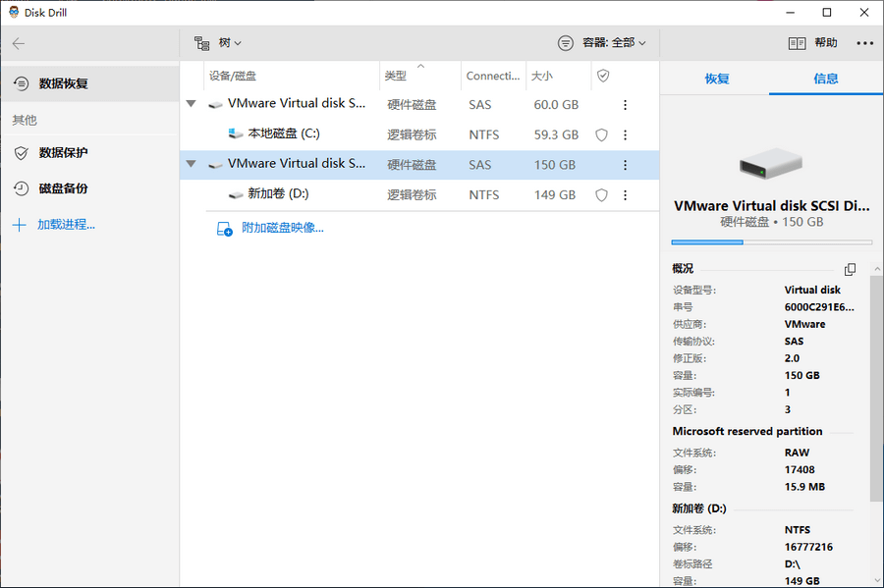Select the 本地磁盘 (C:) row
Viewport: 884px width, 588px height.
coord(419,134)
